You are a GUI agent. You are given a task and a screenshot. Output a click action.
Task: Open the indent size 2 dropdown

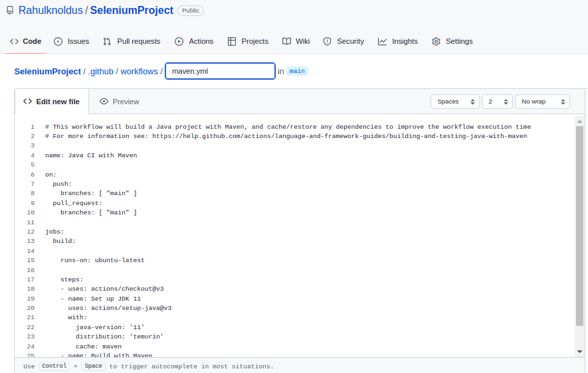[x=497, y=102]
